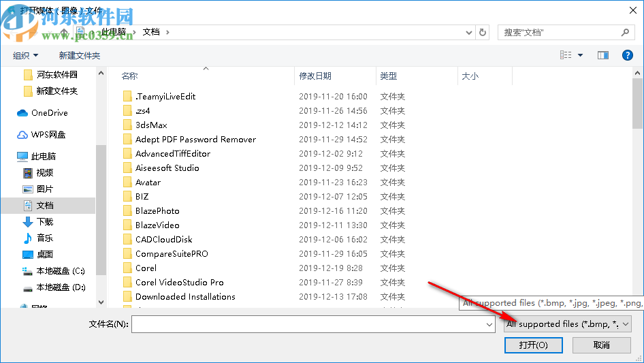Image resolution: width=644 pixels, height=363 pixels.
Task: Click the date 2019-12-12 14:12
Action: 333,125
